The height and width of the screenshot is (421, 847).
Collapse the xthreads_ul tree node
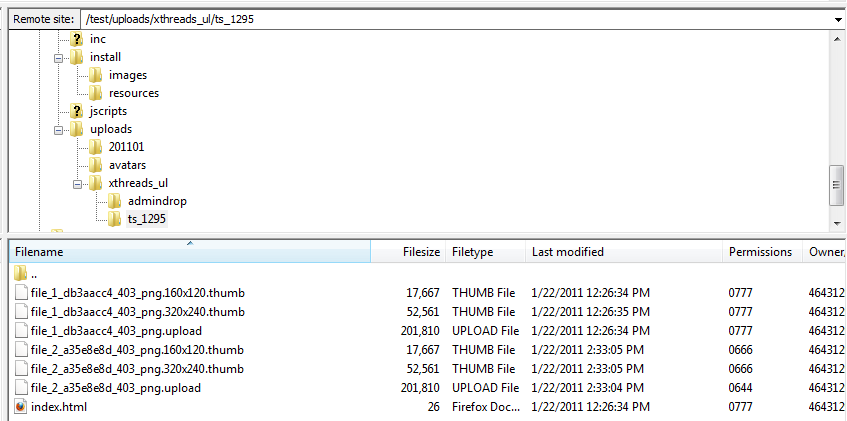[x=78, y=183]
